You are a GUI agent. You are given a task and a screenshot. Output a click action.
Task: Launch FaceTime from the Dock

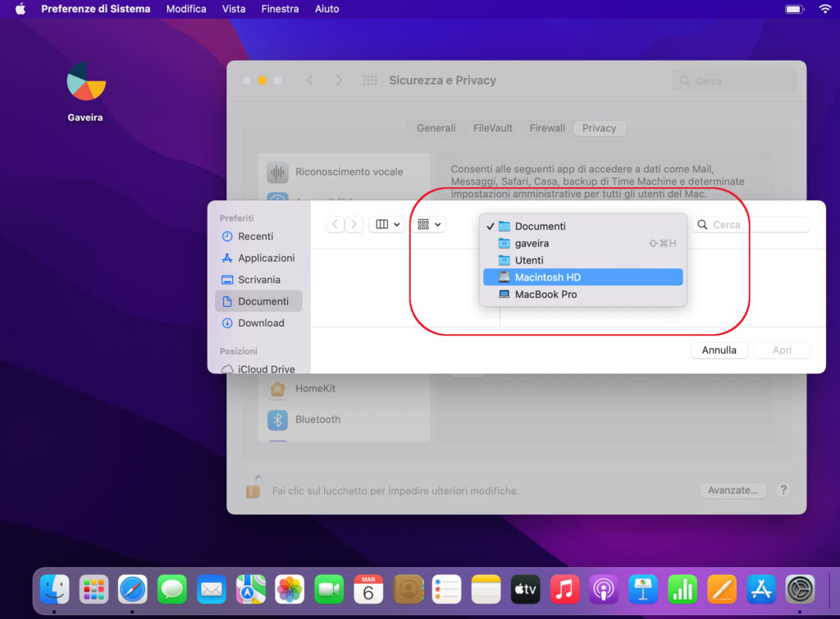point(329,589)
